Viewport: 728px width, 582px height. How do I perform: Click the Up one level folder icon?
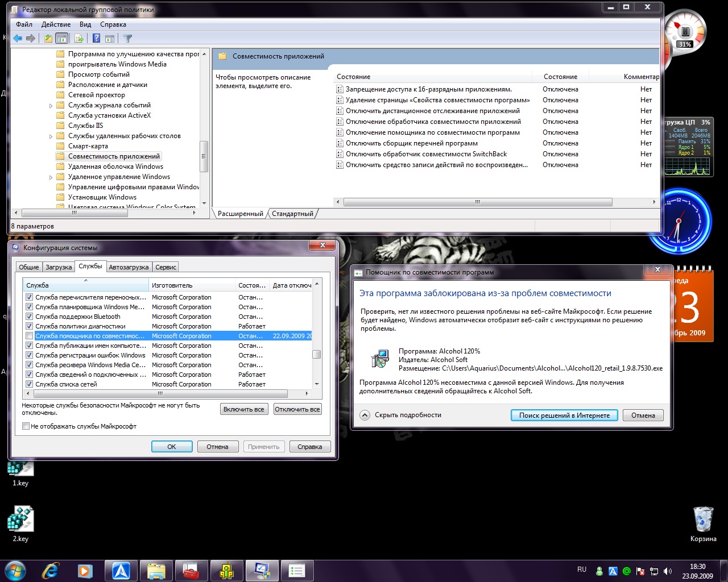[x=48, y=39]
